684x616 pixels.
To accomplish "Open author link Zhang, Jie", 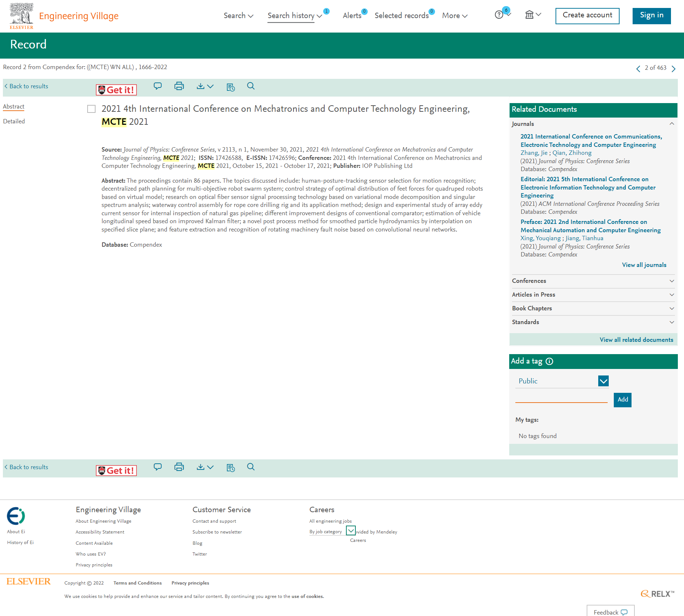I will point(534,153).
